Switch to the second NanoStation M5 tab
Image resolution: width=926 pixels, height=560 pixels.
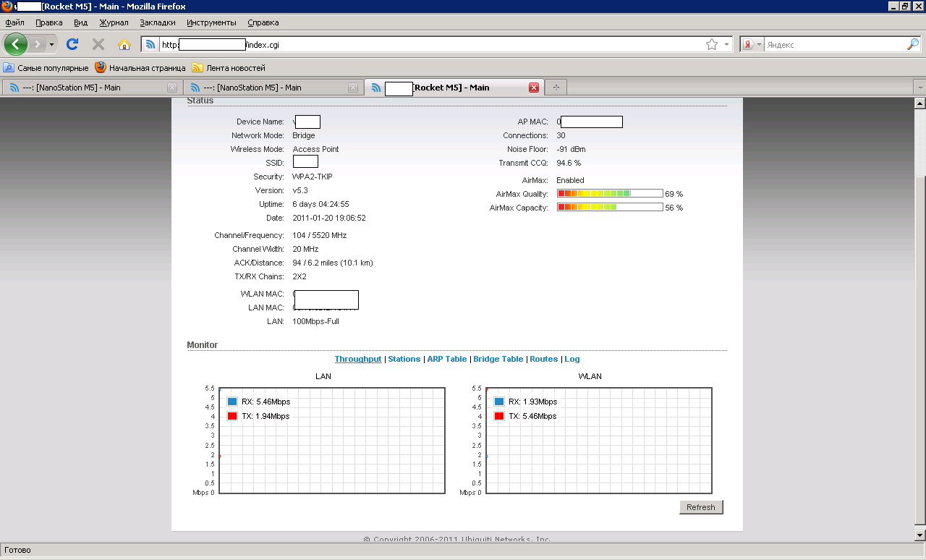point(272,88)
